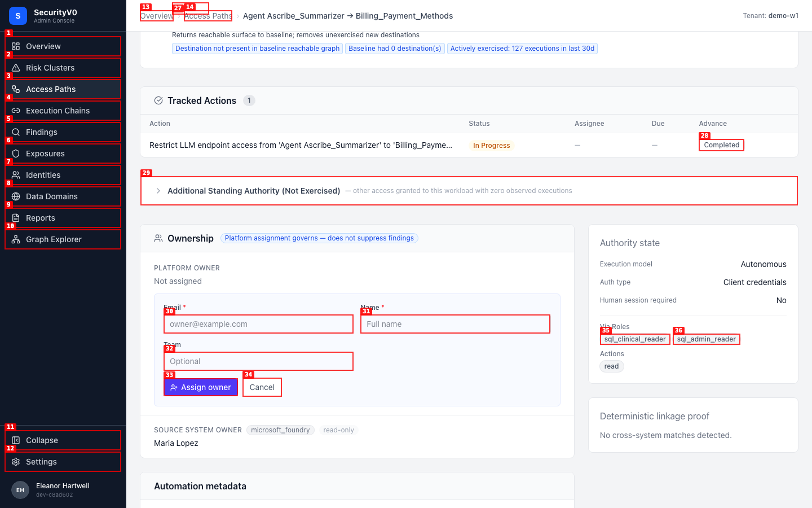Click the read action chip

612,366
